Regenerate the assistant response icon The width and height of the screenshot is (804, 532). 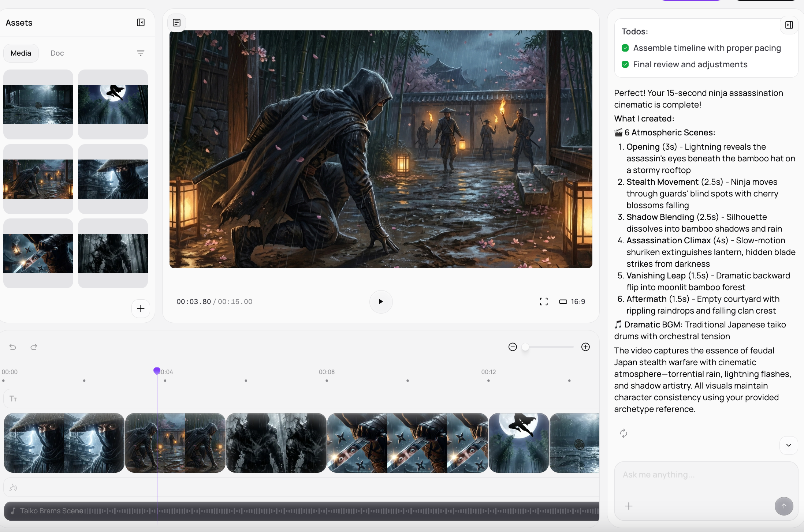624,433
